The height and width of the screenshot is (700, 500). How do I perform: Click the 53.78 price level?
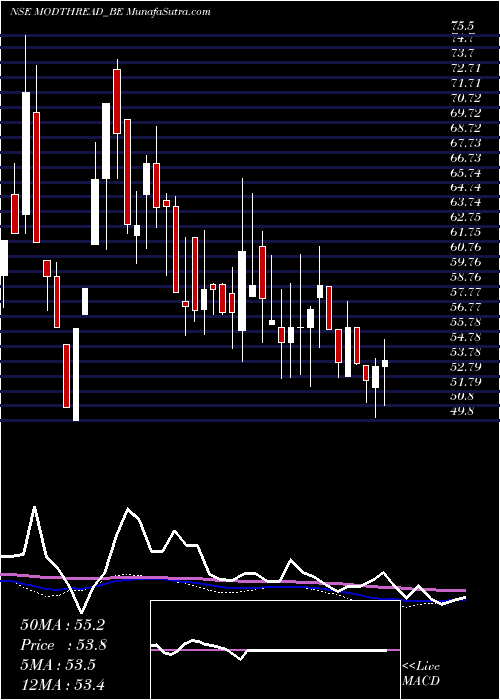coord(465,352)
